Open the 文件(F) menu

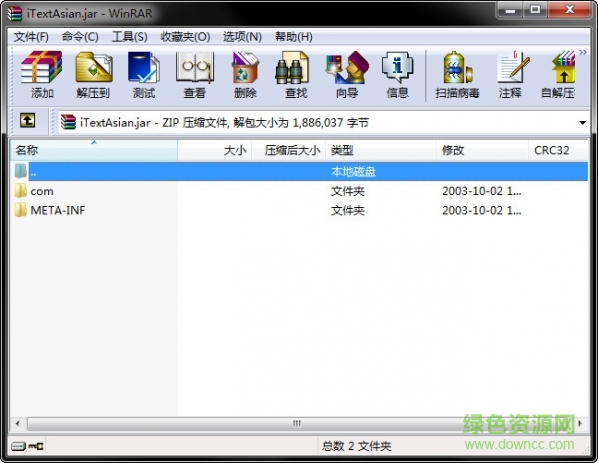tap(31, 37)
